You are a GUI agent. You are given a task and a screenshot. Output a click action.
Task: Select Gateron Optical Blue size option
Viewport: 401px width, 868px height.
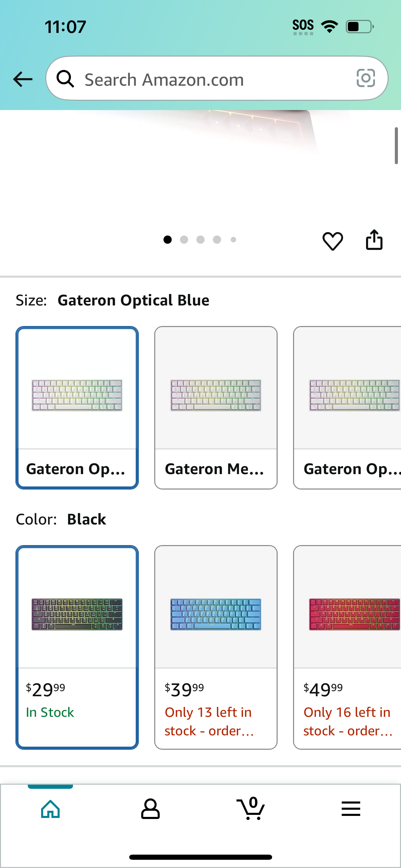click(77, 408)
